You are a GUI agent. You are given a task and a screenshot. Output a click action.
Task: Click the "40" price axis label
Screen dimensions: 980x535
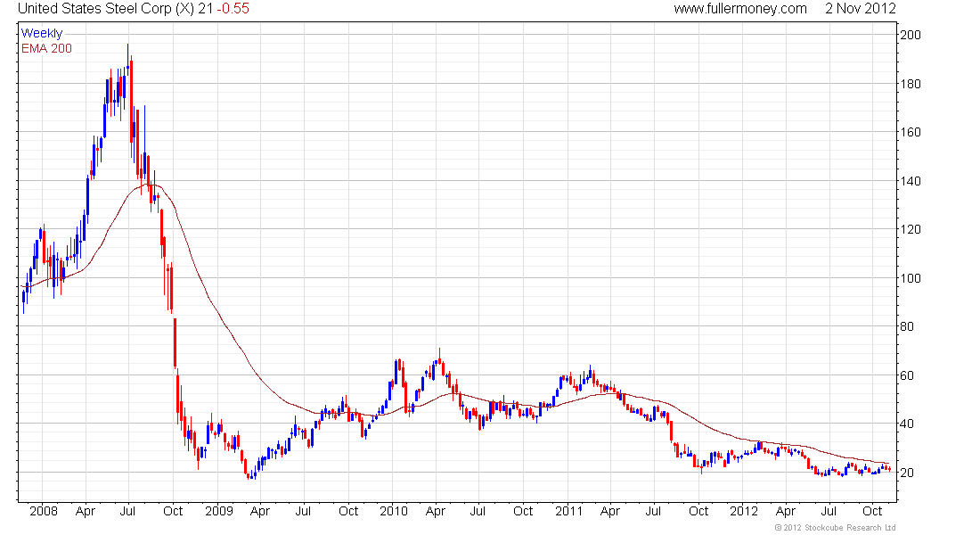pyautogui.click(x=906, y=424)
